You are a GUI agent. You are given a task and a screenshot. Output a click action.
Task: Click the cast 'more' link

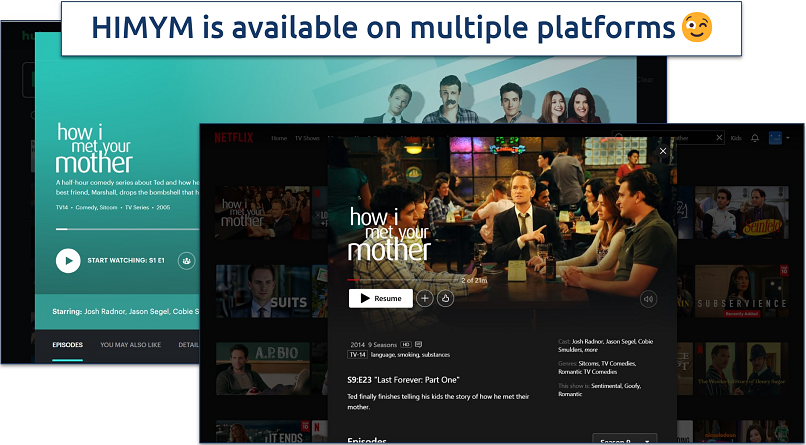(592, 350)
